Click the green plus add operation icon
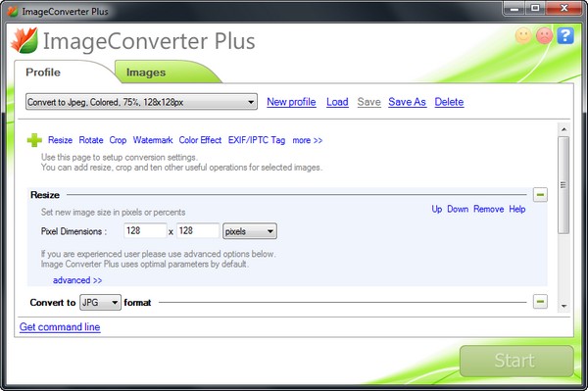Viewport: 588px width, 391px height. coord(34,140)
